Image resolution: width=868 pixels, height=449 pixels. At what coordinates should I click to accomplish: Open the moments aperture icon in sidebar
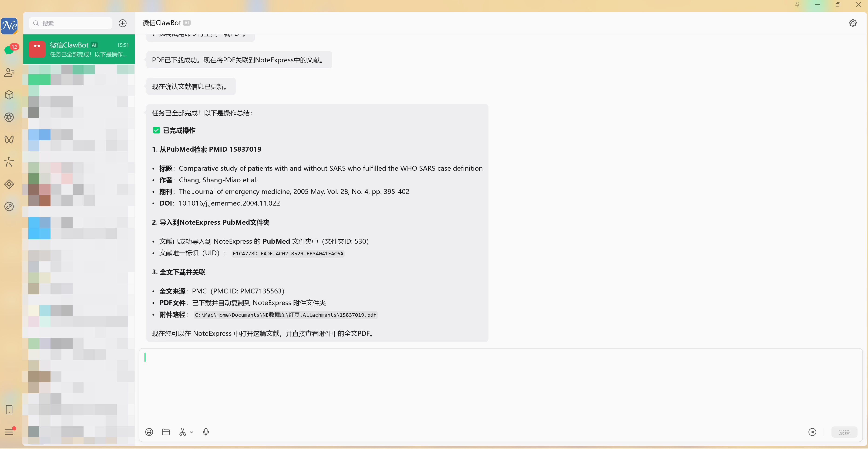(x=9, y=117)
